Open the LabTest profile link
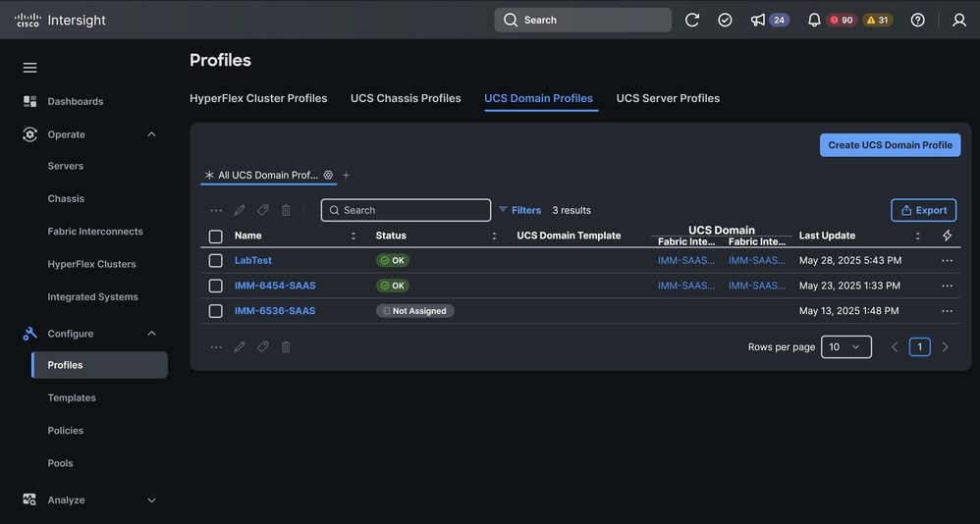980x524 pixels. (x=253, y=260)
